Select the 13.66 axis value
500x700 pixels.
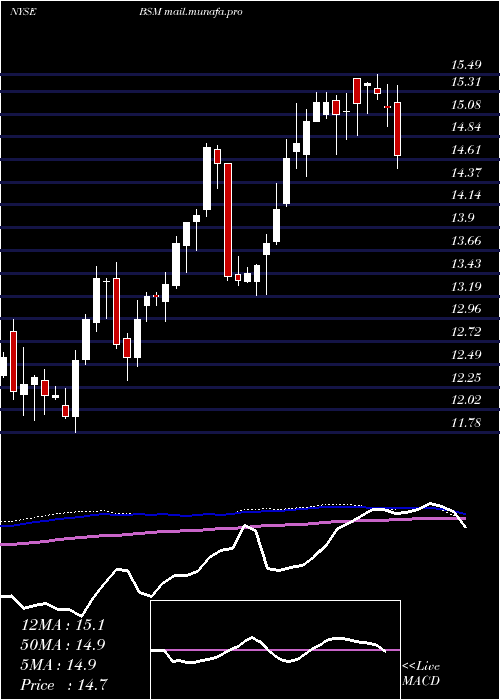click(x=466, y=241)
